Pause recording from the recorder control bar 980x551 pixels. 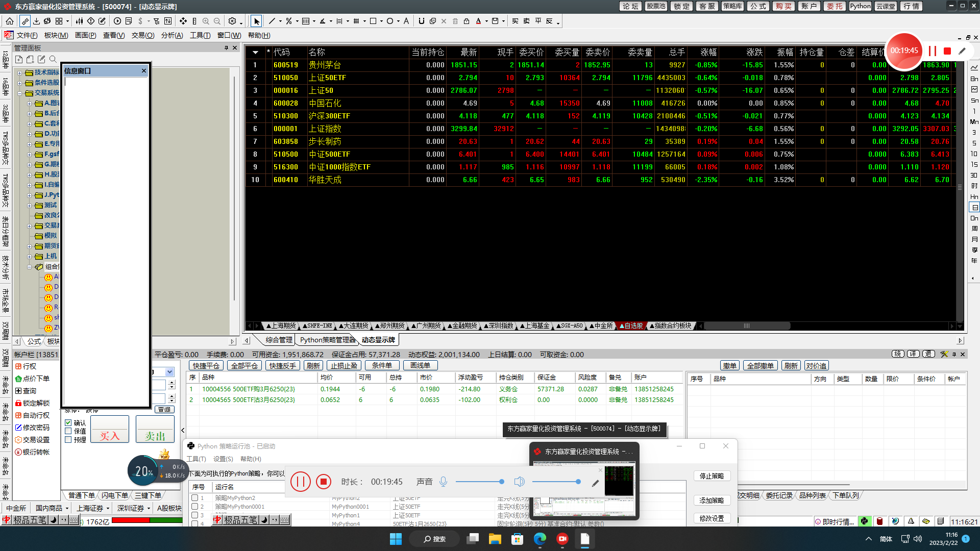[300, 482]
